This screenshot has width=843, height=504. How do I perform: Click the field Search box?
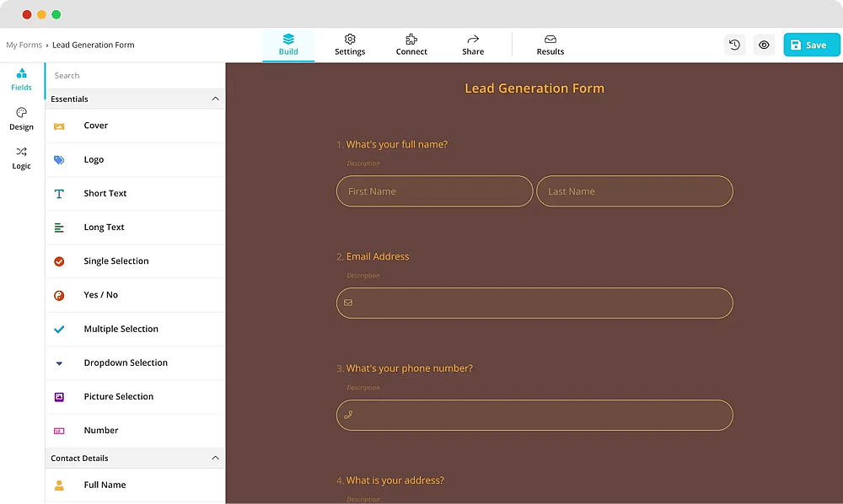[135, 76]
